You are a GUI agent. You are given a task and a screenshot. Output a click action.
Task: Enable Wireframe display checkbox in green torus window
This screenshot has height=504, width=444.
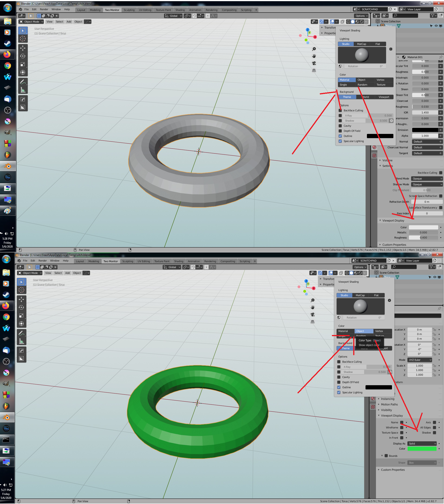pos(402,428)
